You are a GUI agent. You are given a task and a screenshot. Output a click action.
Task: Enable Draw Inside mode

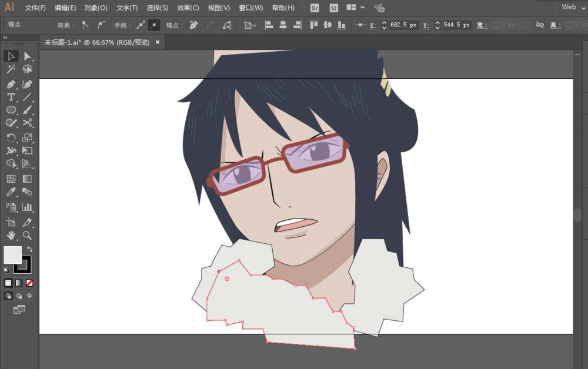(29, 296)
